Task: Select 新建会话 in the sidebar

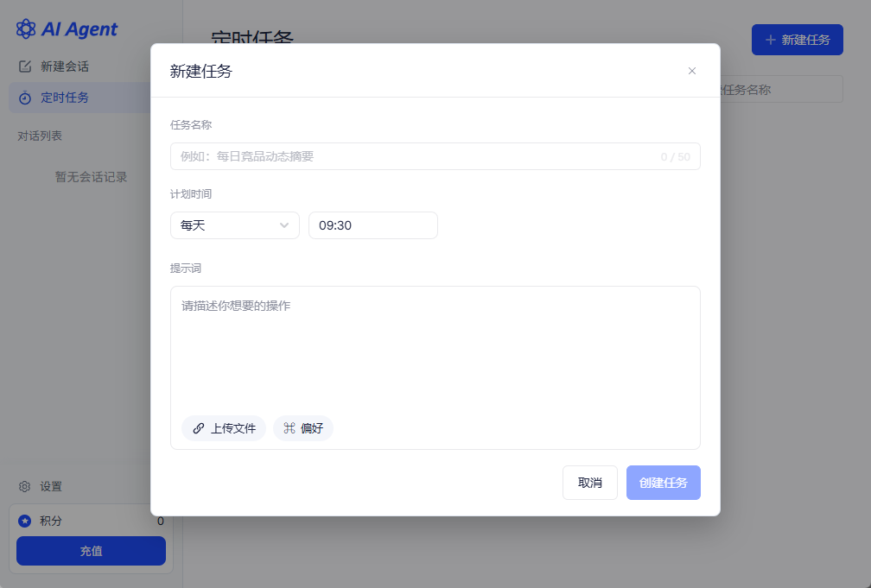Action: point(79,66)
